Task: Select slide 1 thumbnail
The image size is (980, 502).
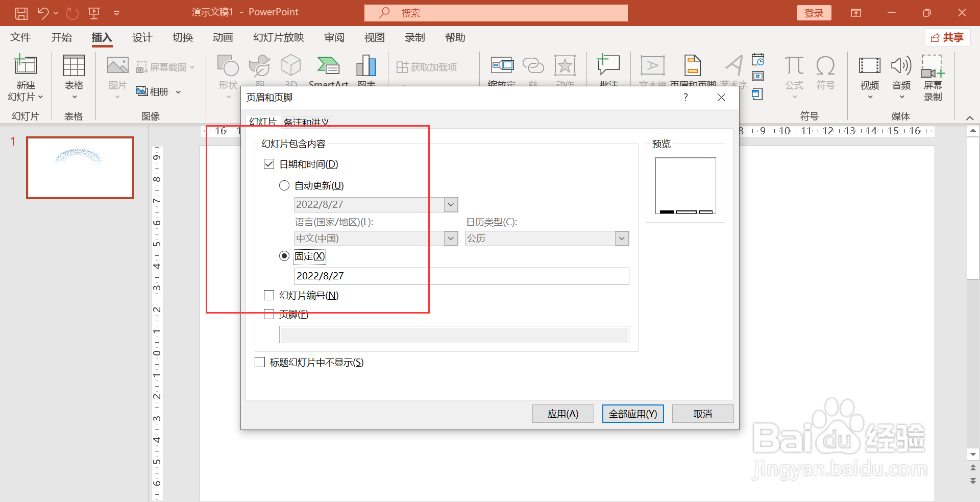Action: 80,168
